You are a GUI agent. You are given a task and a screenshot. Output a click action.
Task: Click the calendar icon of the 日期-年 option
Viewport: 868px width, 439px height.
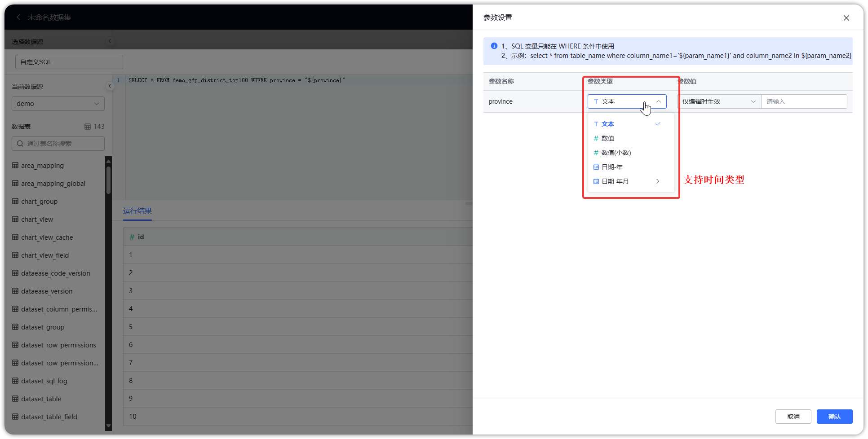pyautogui.click(x=596, y=167)
